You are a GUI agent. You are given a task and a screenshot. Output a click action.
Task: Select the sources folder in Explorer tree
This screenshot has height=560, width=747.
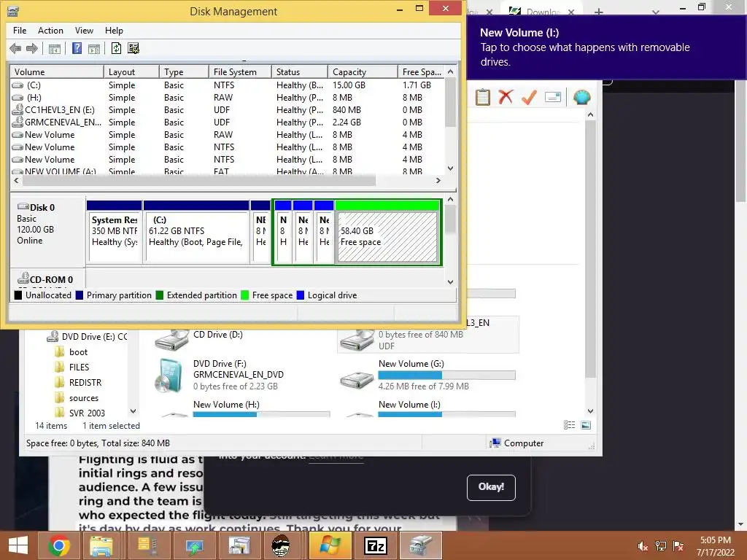84,398
